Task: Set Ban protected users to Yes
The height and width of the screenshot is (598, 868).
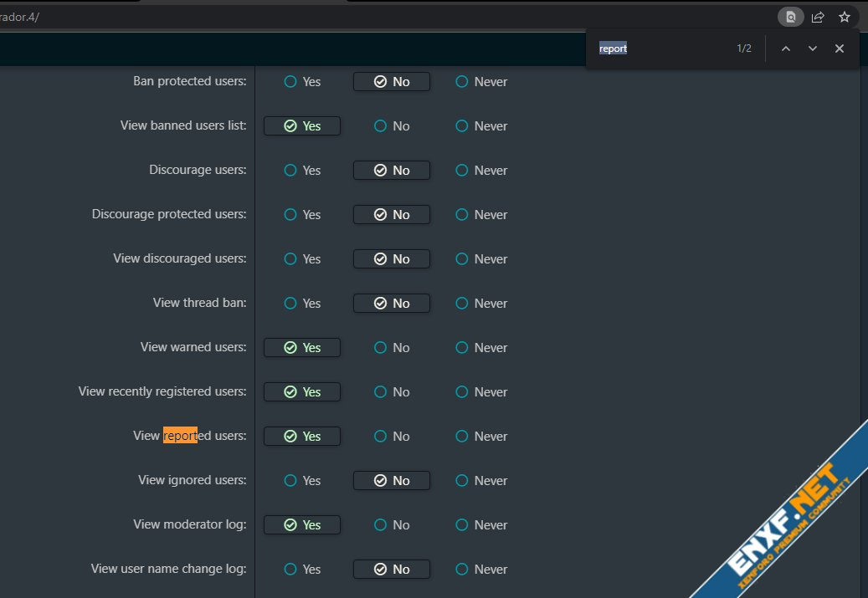Action: pos(302,82)
